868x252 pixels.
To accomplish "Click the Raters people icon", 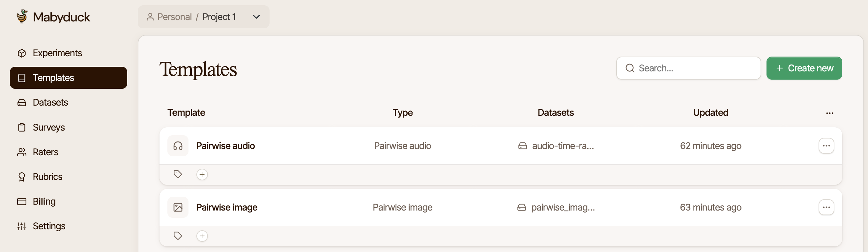I will (x=21, y=152).
